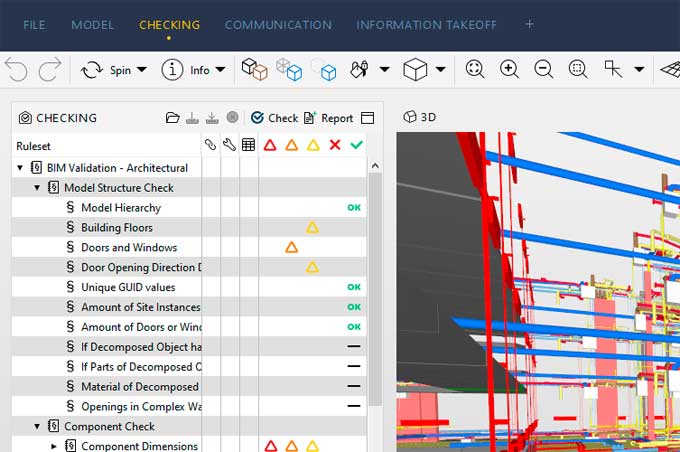
Task: Click the zoom to selection icon
Action: 578,69
